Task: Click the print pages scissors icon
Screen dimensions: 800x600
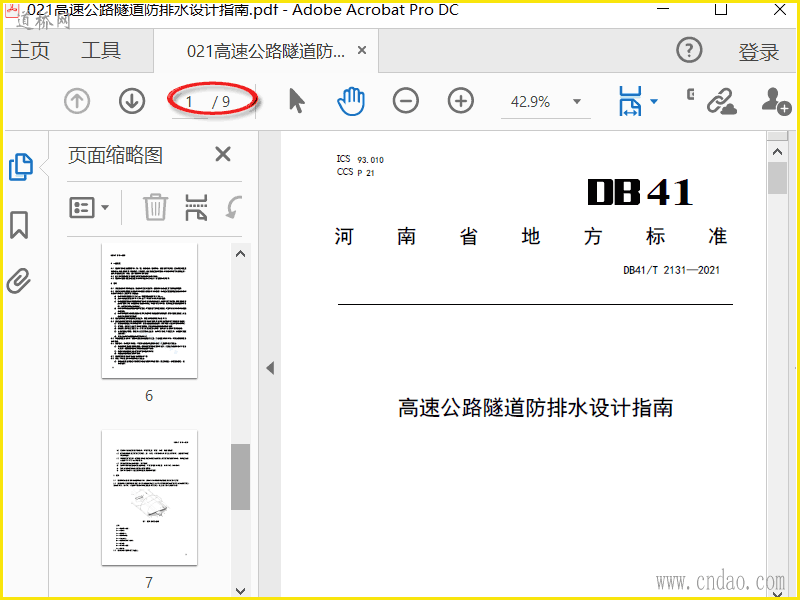Action: pos(196,207)
